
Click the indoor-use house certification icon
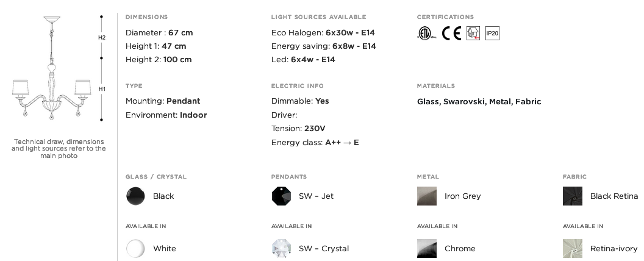point(473,34)
